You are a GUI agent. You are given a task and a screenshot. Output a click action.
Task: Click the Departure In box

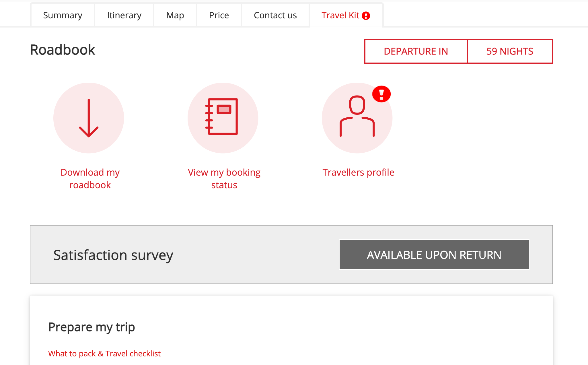[x=416, y=51]
